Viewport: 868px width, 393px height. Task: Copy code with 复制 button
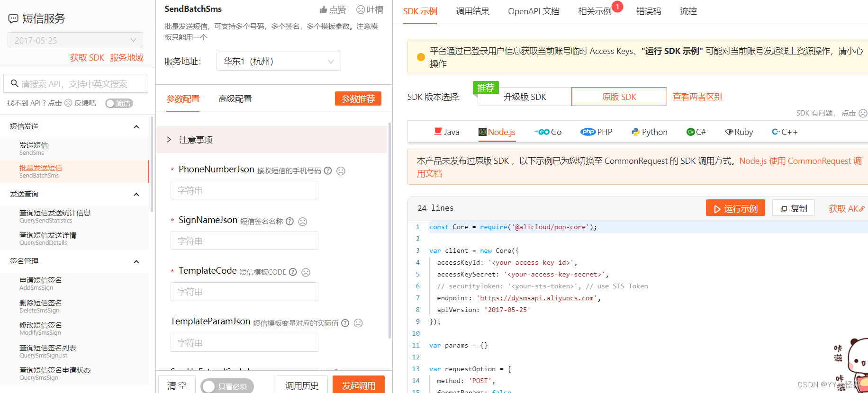pyautogui.click(x=794, y=208)
